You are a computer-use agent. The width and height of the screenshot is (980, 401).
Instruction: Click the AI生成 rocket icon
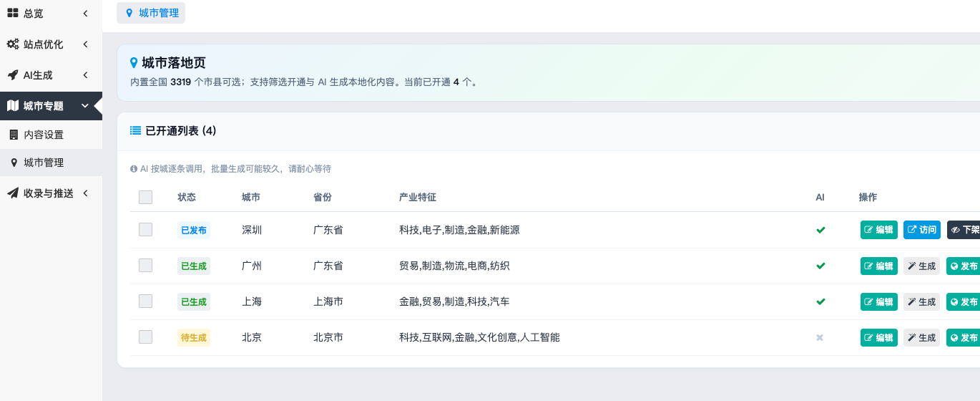tap(13, 75)
